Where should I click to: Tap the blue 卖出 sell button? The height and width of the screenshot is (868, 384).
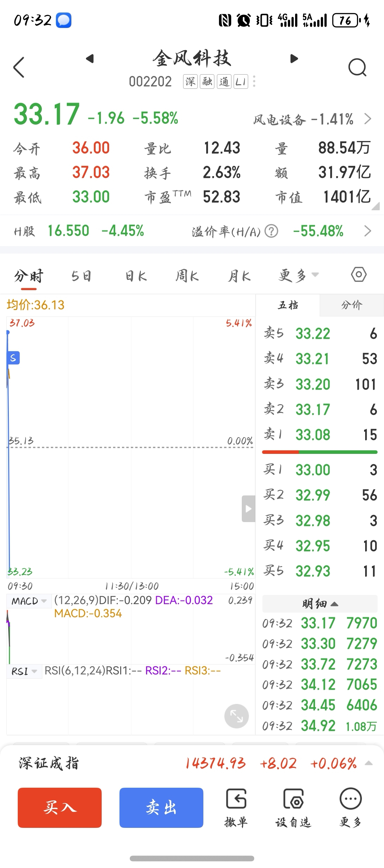tap(161, 808)
